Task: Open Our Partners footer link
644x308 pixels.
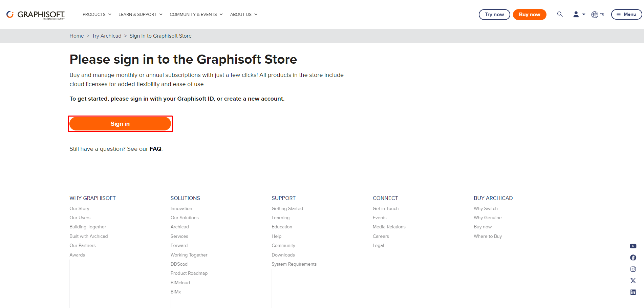Action: point(83,245)
